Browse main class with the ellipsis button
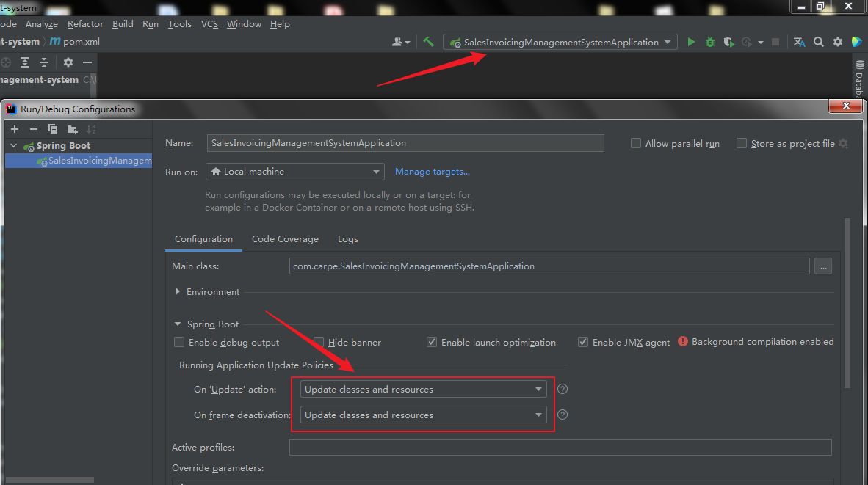This screenshot has height=485, width=868. 823,266
